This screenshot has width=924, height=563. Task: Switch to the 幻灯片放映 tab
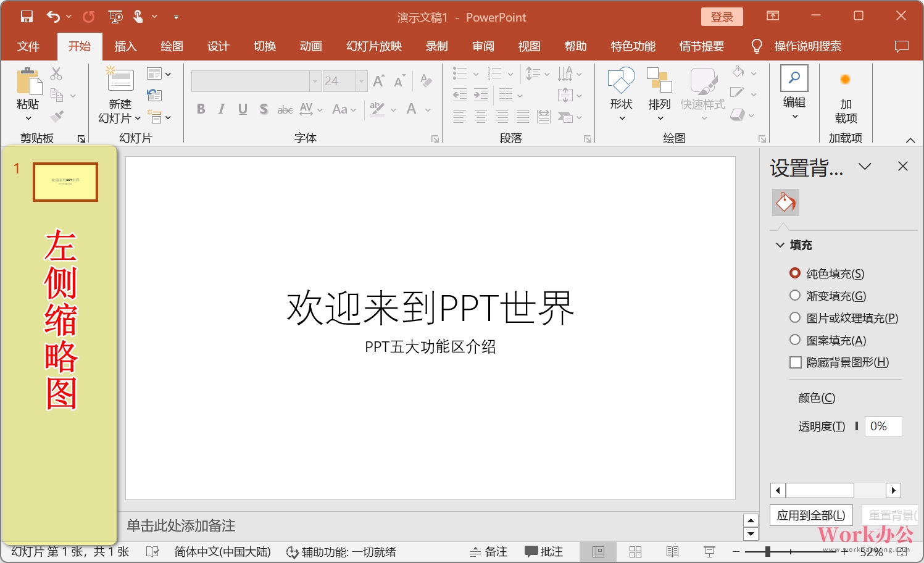[x=374, y=46]
